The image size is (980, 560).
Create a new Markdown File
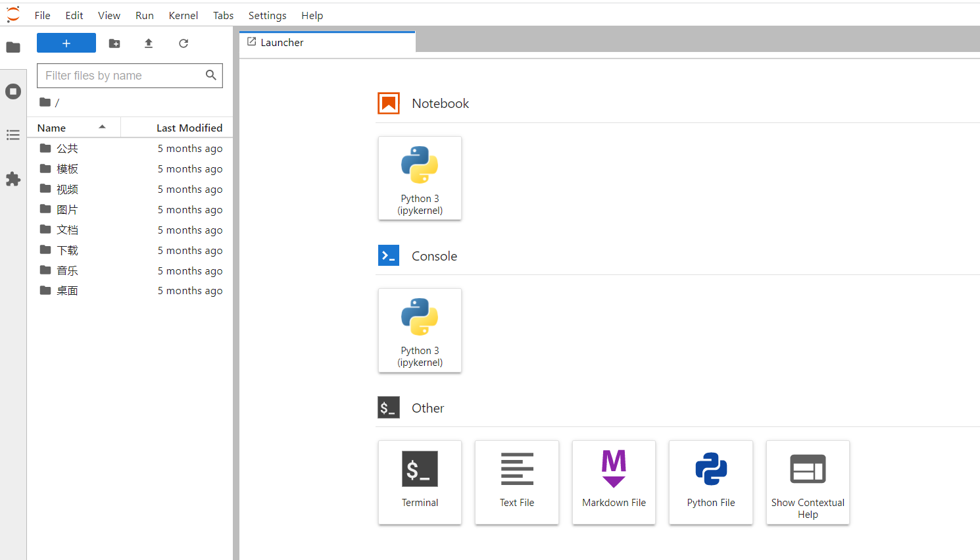(614, 482)
